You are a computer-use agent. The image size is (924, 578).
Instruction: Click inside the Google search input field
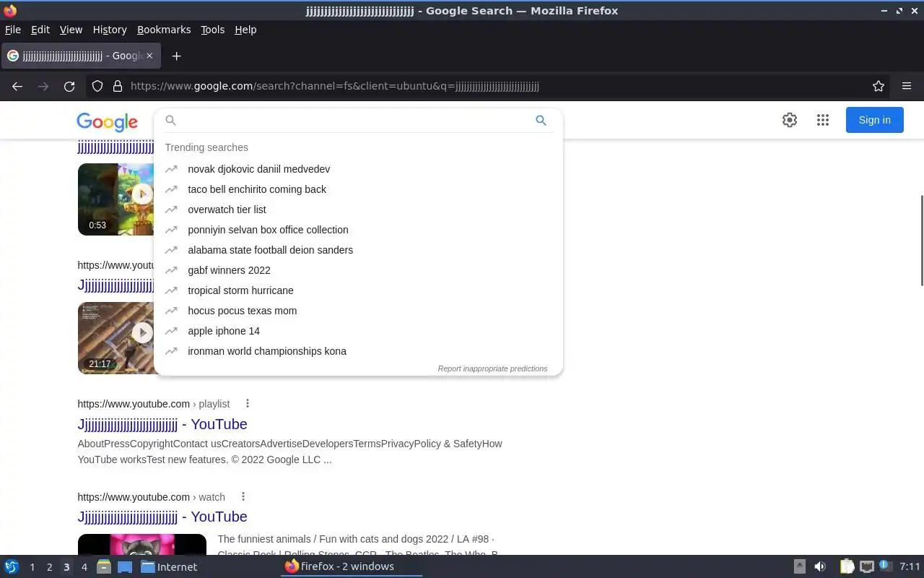354,121
